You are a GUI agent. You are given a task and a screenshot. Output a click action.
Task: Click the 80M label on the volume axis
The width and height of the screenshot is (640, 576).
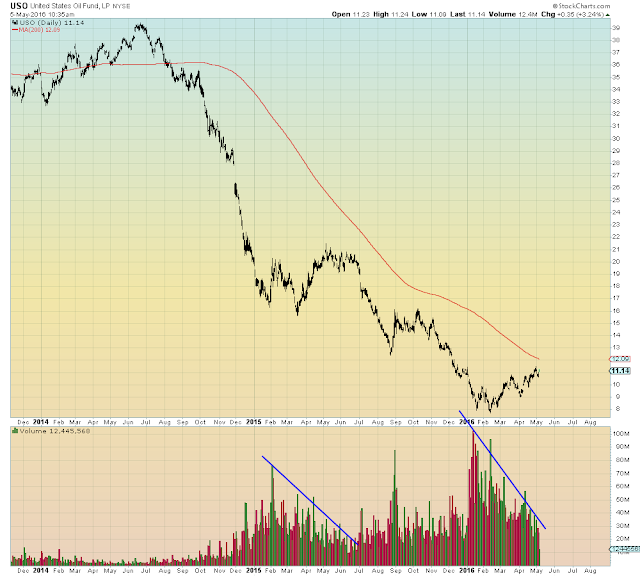pyautogui.click(x=622, y=460)
